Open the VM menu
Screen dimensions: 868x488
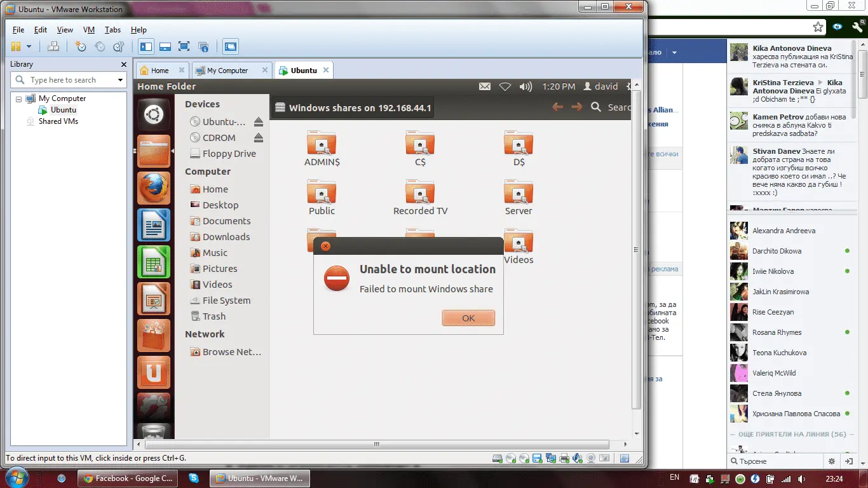[x=89, y=30]
